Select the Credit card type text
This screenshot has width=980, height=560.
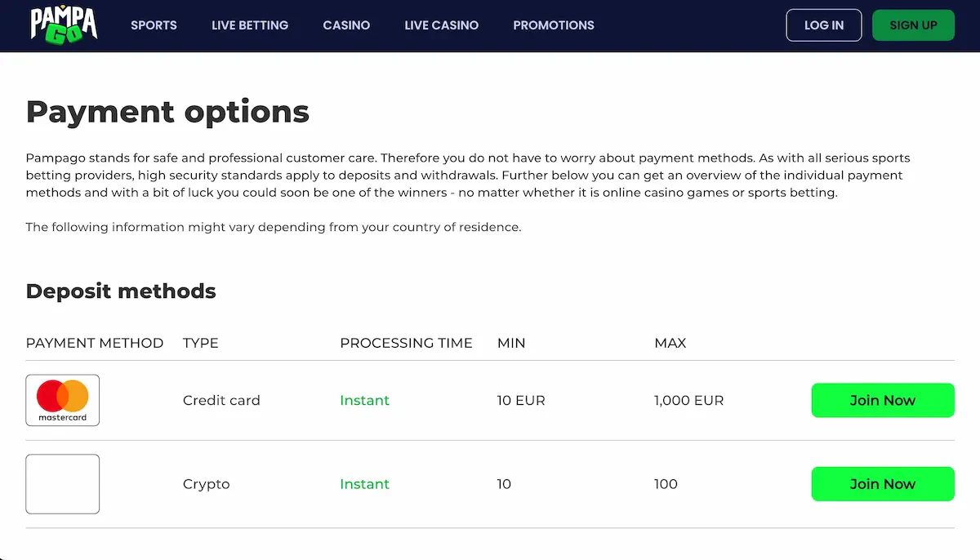point(221,400)
